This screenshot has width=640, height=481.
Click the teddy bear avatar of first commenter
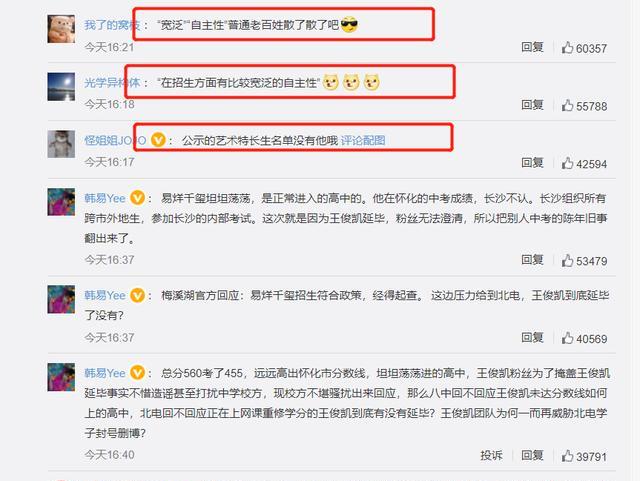[x=61, y=29]
